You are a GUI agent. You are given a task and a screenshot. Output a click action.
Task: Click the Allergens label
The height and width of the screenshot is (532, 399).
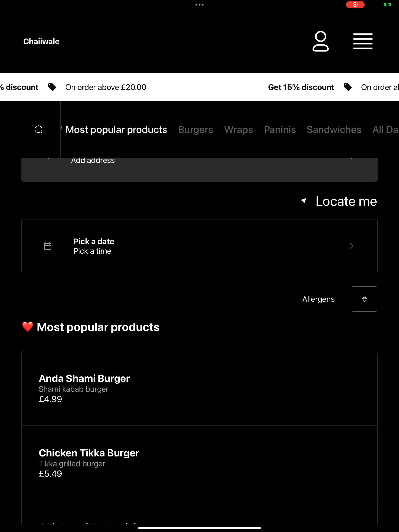tap(318, 299)
